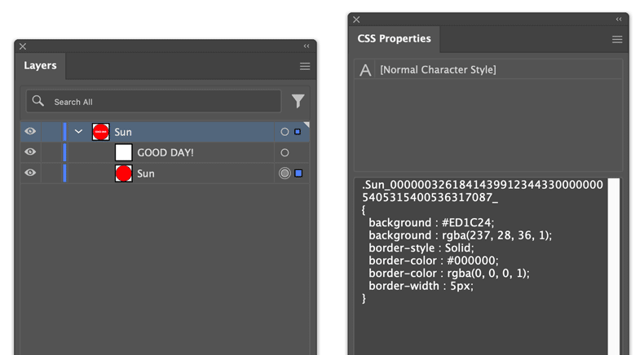Close the CSS Properties panel
The image size is (644, 355).
pyautogui.click(x=356, y=20)
